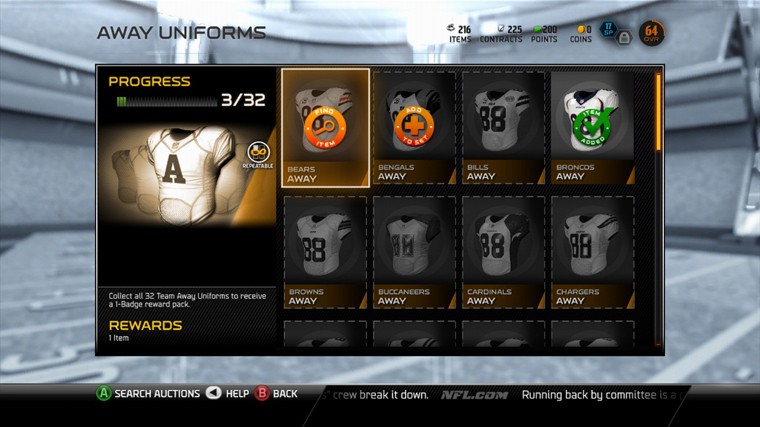Screen dimensions: 760x427
Task: Click the Help back-arrow button icon
Action: coord(213,393)
